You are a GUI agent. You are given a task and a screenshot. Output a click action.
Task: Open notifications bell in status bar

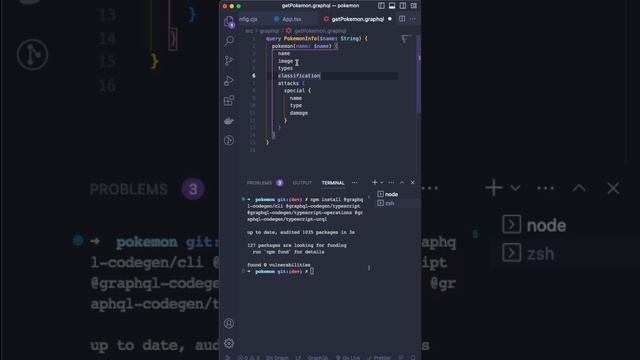[x=413, y=357]
